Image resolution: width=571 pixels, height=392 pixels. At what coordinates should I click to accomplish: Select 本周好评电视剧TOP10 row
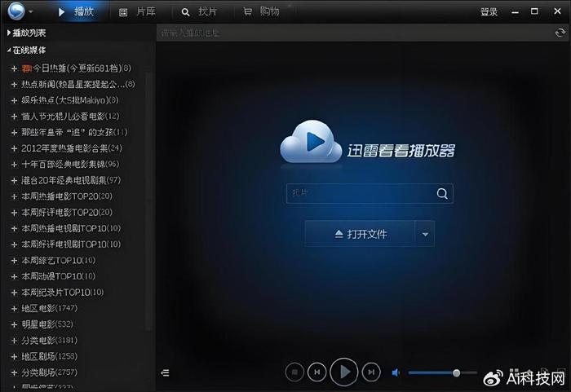pos(71,244)
